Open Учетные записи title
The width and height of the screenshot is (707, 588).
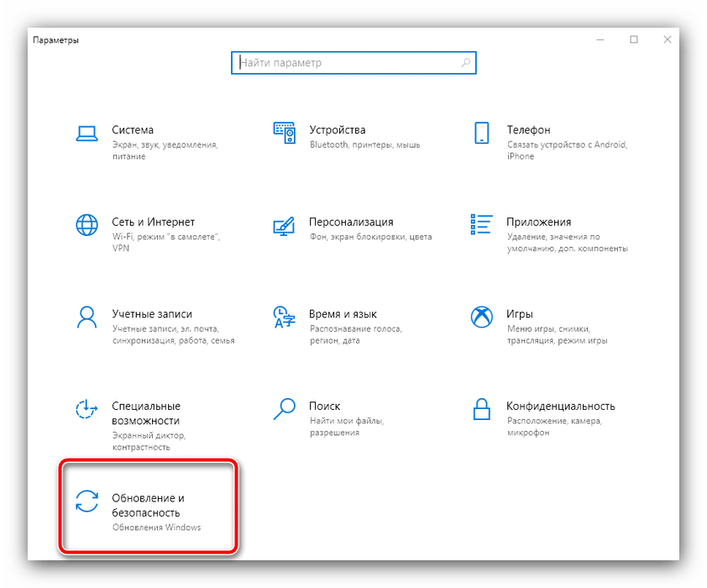pos(152,314)
